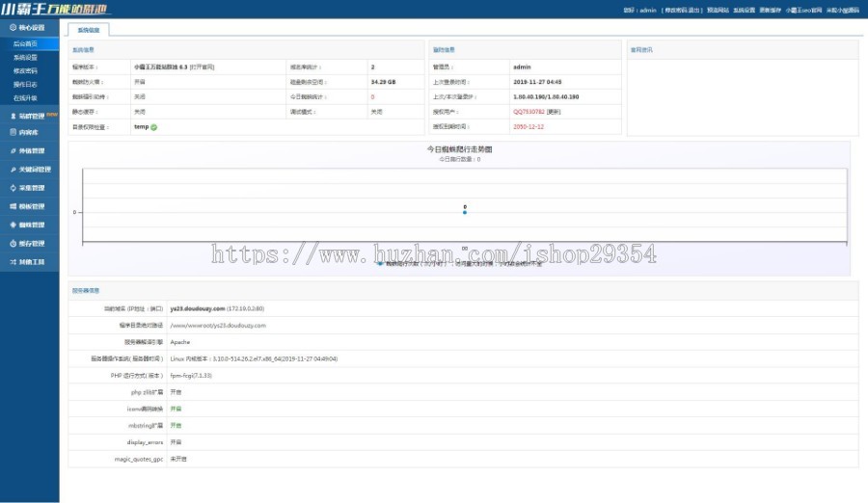This screenshot has height=503, width=868.
Task: Collapse the 核心设置 sidebar group
Action: [x=31, y=28]
